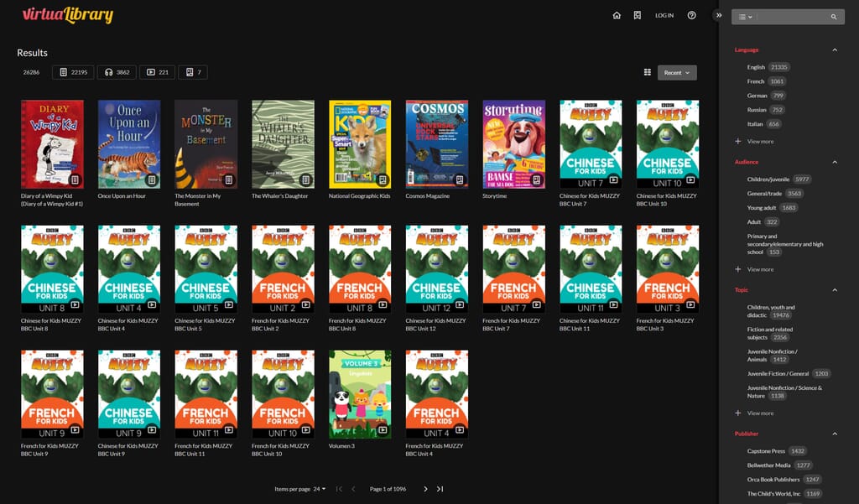Open Diary of a Wimpy Kid cover
The image size is (859, 504).
[52, 144]
